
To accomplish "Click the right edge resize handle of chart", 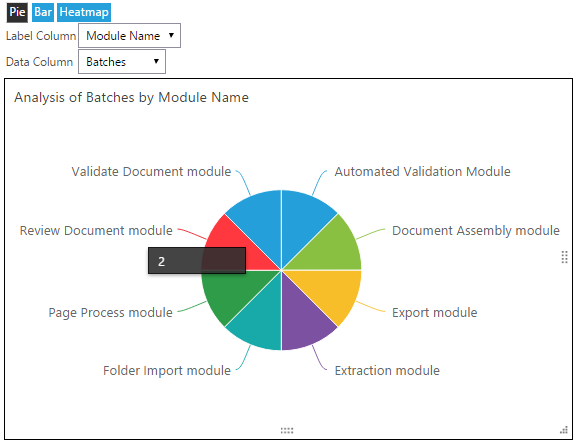I will 565,257.
